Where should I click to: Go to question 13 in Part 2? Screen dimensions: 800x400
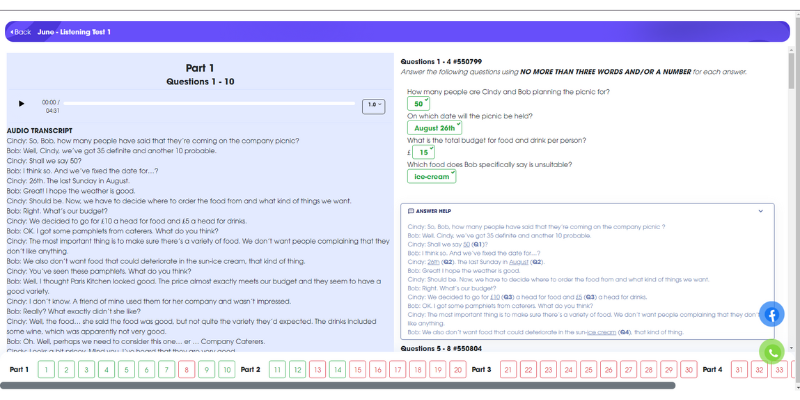coord(317,369)
